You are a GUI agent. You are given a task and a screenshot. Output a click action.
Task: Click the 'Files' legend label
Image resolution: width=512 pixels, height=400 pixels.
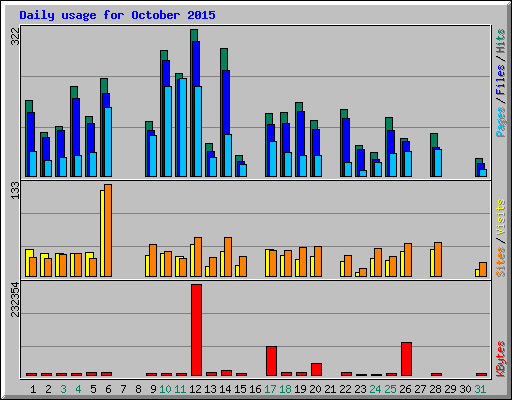tap(501, 79)
